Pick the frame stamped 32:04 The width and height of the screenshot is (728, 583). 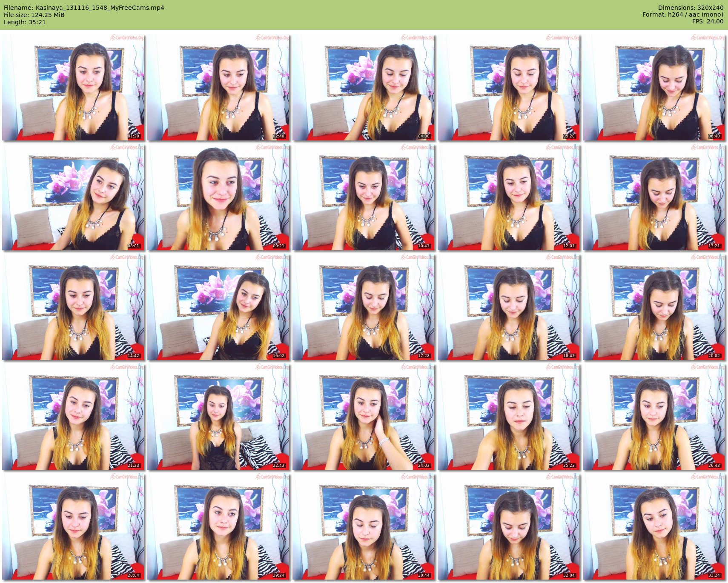coord(509,526)
